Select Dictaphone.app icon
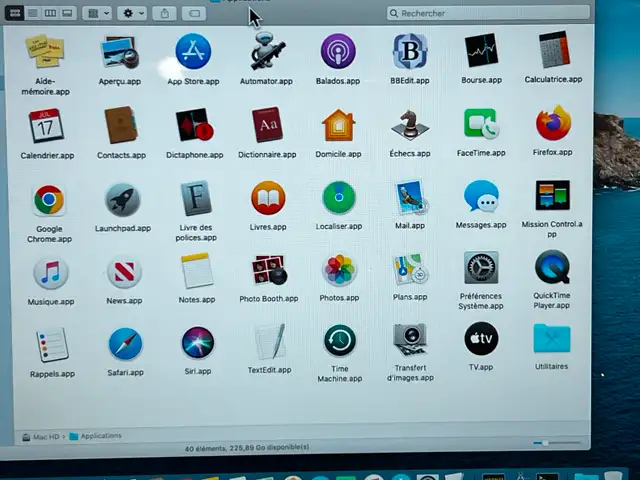The width and height of the screenshot is (640, 480). pyautogui.click(x=195, y=124)
